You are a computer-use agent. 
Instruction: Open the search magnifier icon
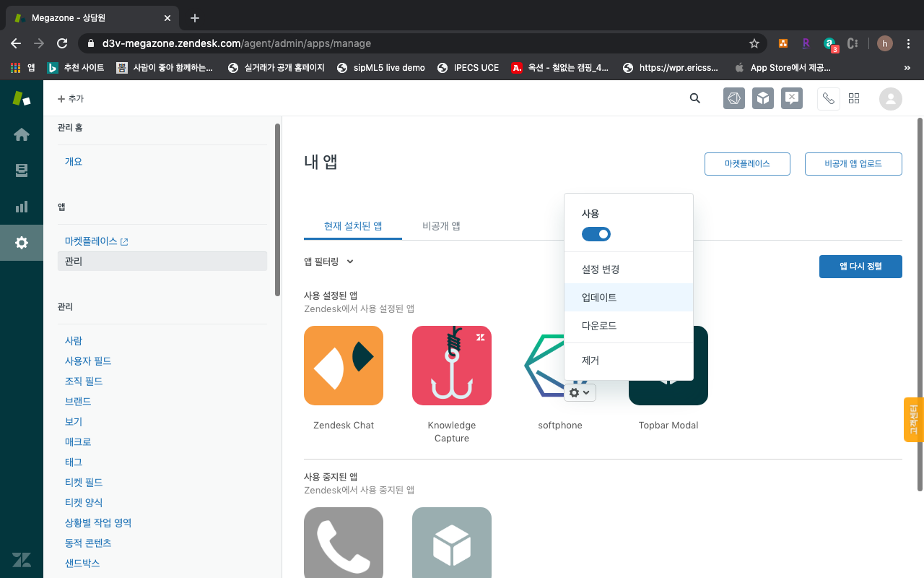tap(695, 99)
